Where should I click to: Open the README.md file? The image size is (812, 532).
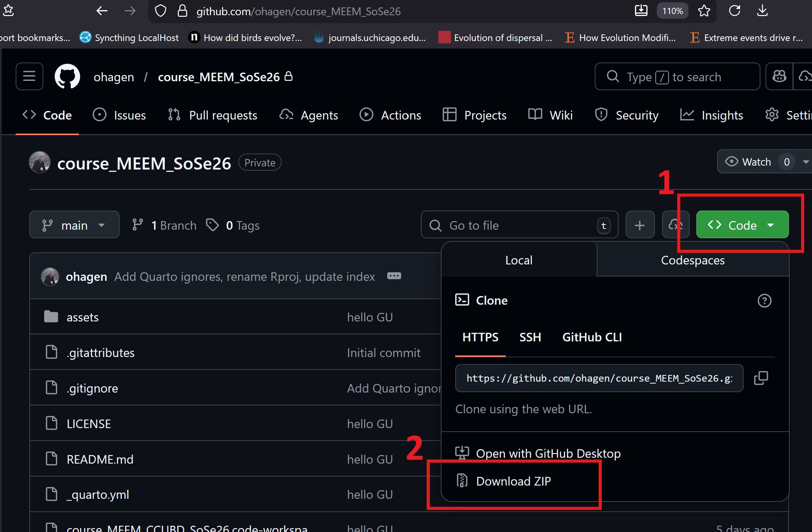point(100,459)
